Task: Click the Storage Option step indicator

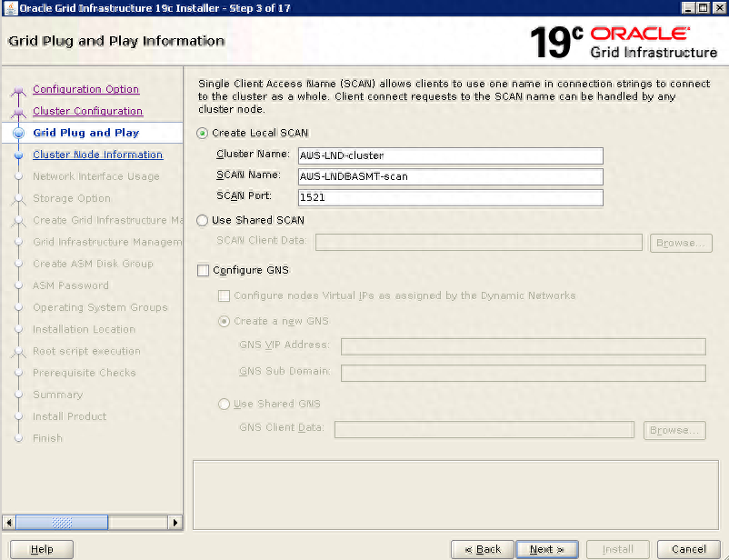Action: click(x=20, y=198)
